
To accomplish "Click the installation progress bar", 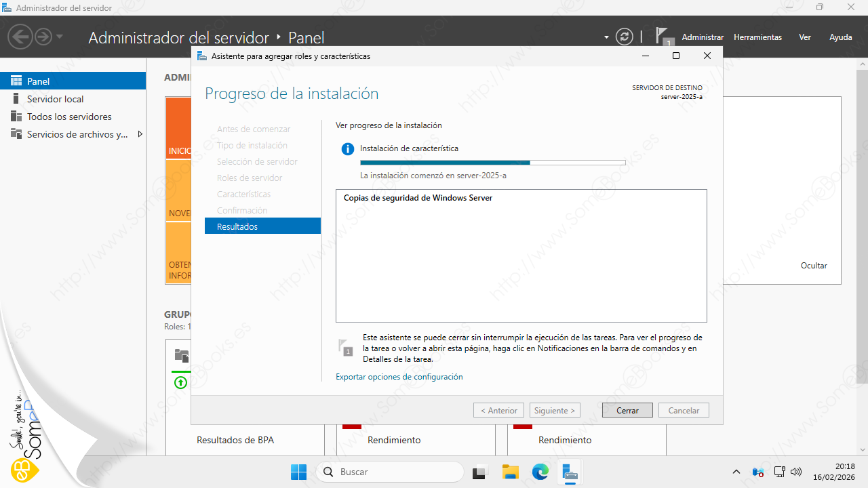I will pyautogui.click(x=492, y=163).
